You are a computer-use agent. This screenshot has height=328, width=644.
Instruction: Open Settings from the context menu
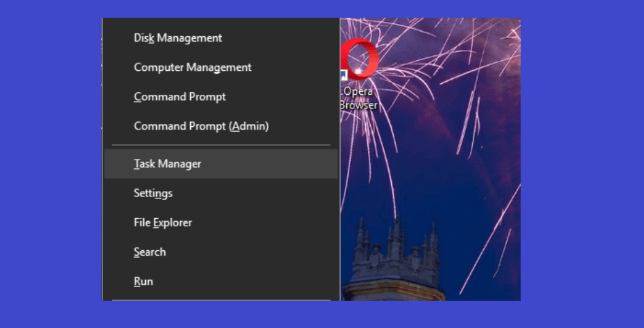coord(221,193)
